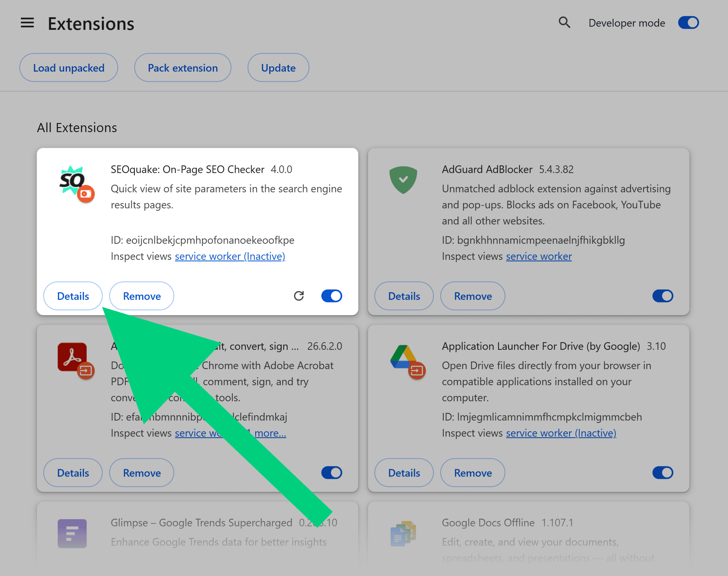Click AdGuard version 5.4.3.82

(556, 169)
